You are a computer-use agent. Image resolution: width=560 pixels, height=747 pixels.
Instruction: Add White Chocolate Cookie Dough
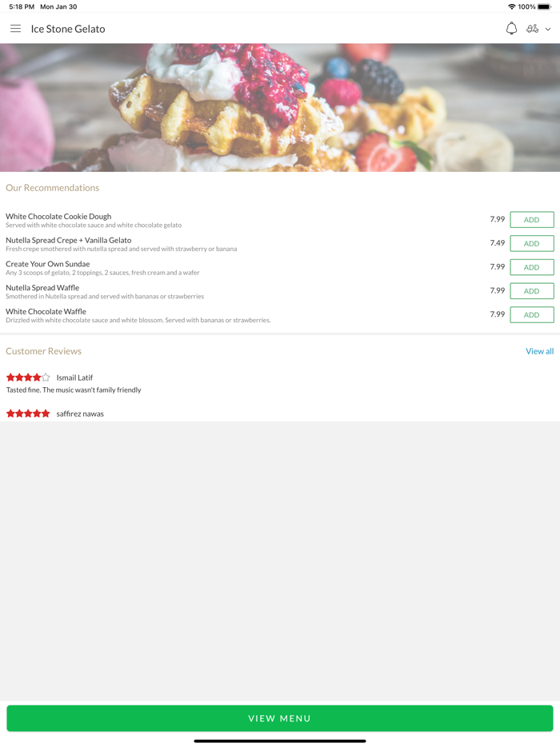pyautogui.click(x=532, y=220)
